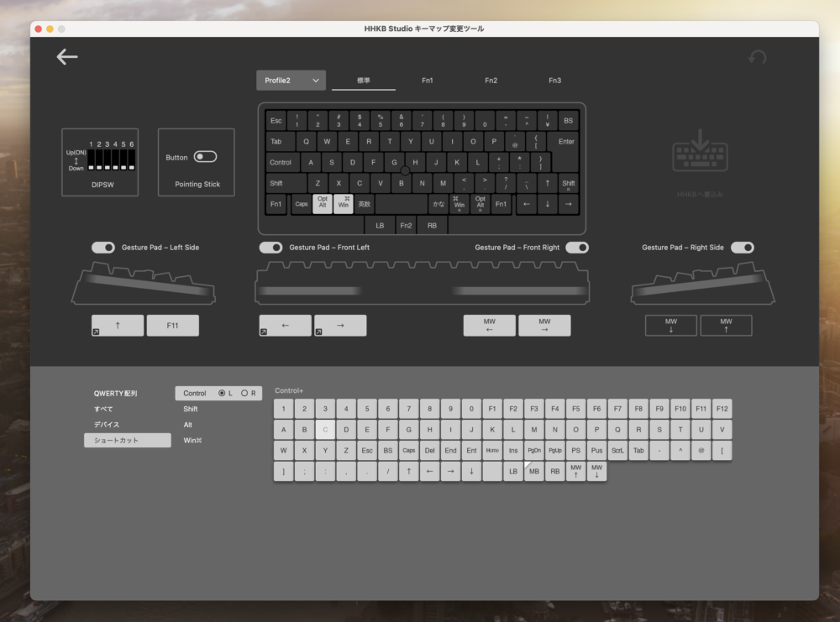Click the MW up key under Right Side pad
Screen dimensions: 840x622
(x=726, y=326)
